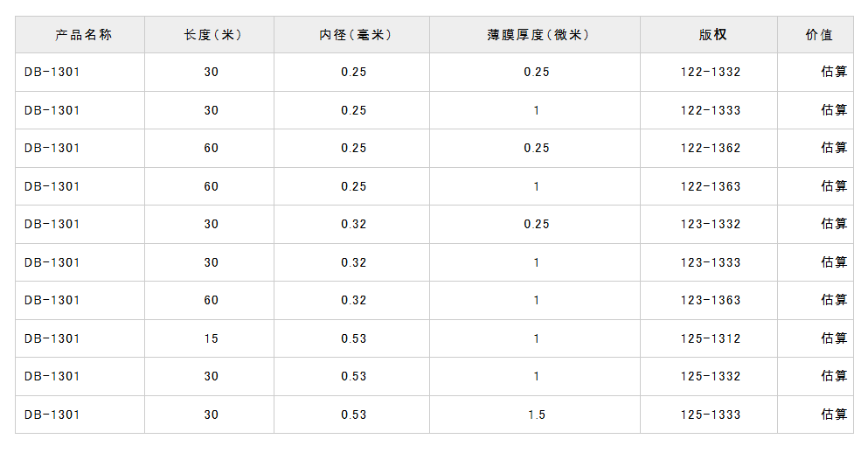
Task: Click the 产品名称 column header
Action: pos(83,35)
